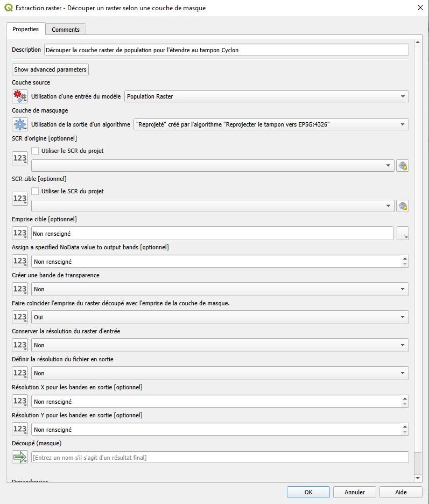
Task: Enable 'Utiliser le SCR du projet' under SCR d'origine
Action: (x=36, y=151)
